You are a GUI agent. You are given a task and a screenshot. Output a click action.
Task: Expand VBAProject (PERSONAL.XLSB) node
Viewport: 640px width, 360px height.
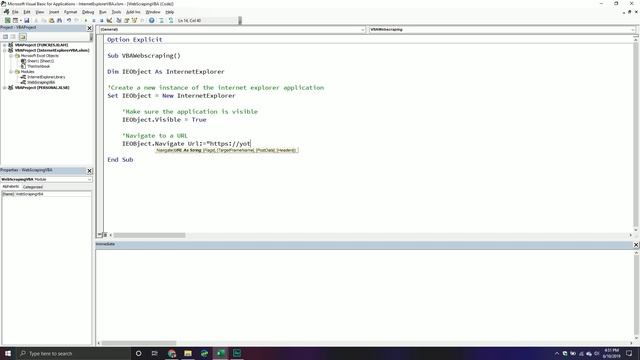[x=4, y=87]
